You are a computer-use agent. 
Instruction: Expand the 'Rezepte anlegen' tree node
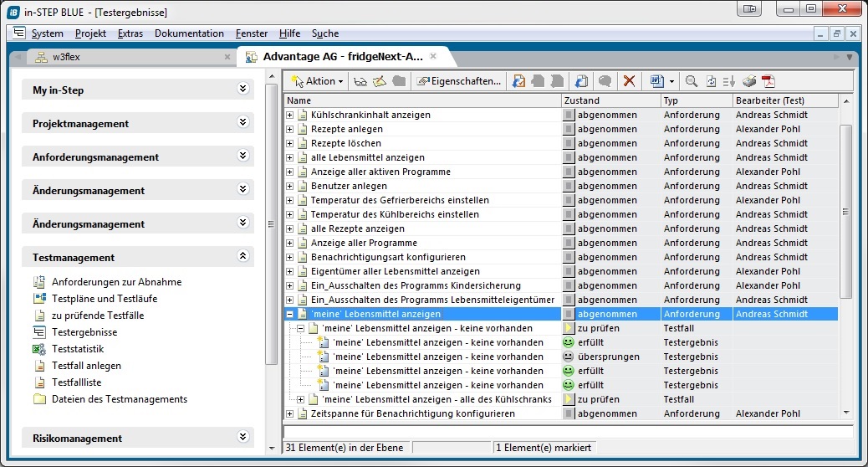(x=290, y=129)
